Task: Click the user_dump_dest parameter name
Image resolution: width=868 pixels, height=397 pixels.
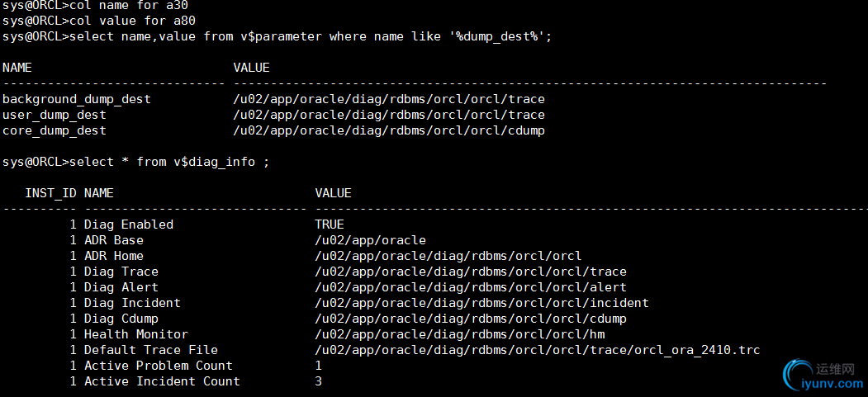Action: [55, 115]
